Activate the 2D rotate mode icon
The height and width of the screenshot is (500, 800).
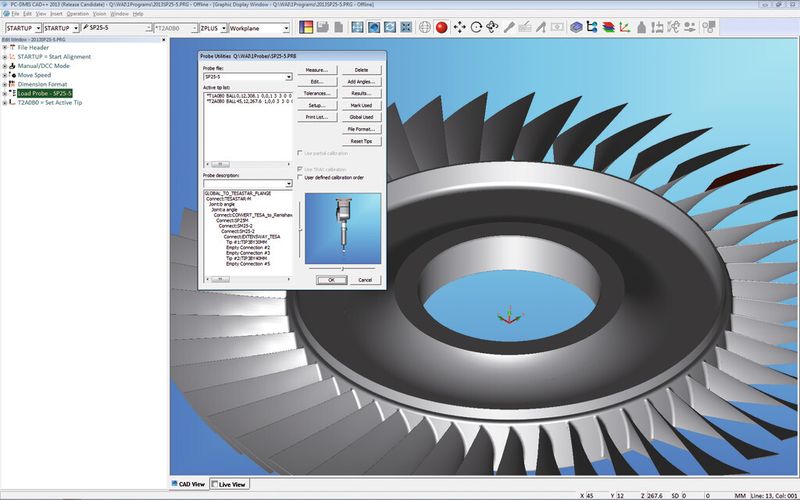pos(476,28)
